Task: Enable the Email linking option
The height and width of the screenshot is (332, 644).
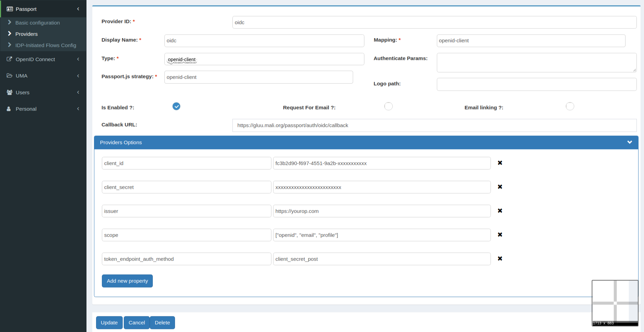Action: (569, 106)
